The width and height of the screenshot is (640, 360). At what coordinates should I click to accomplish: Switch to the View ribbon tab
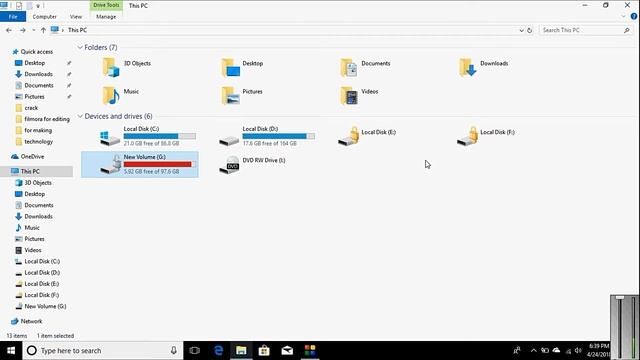tap(76, 17)
